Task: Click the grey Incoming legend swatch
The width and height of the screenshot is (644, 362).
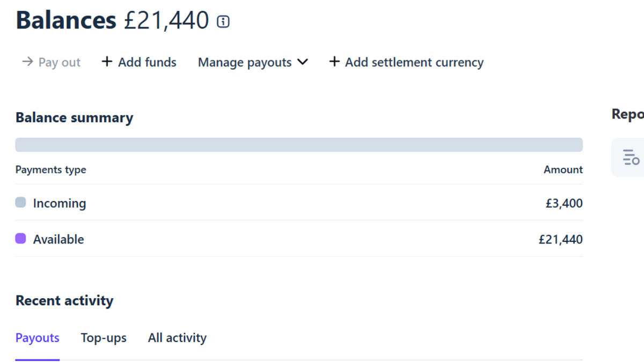Action: 20,203
